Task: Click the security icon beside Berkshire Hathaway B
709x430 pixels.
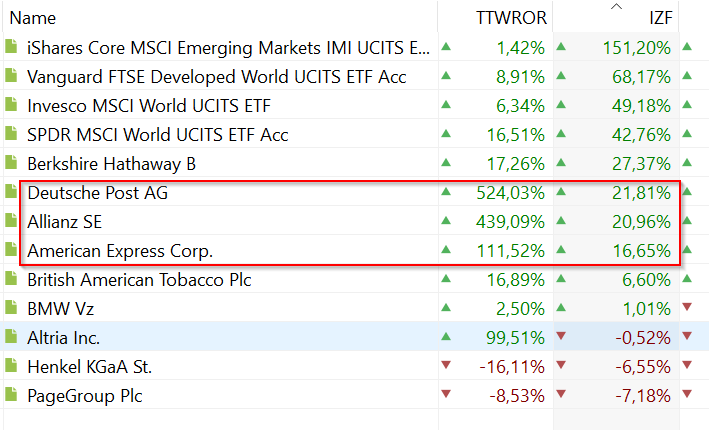Action: 11,163
